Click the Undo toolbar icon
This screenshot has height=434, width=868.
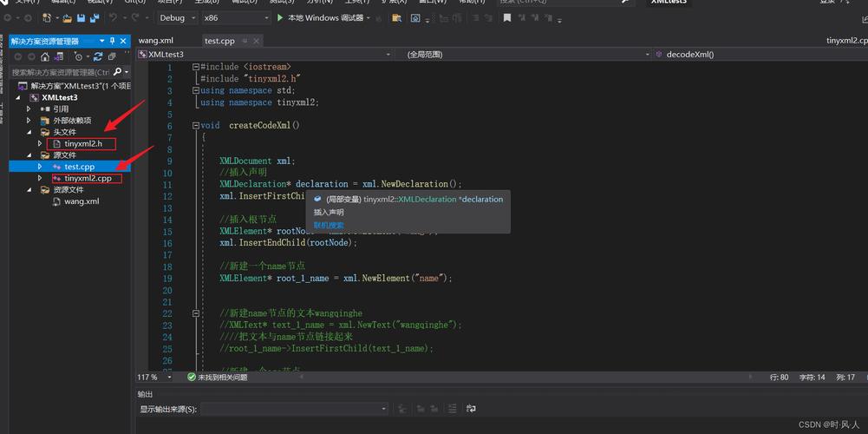coord(113,17)
